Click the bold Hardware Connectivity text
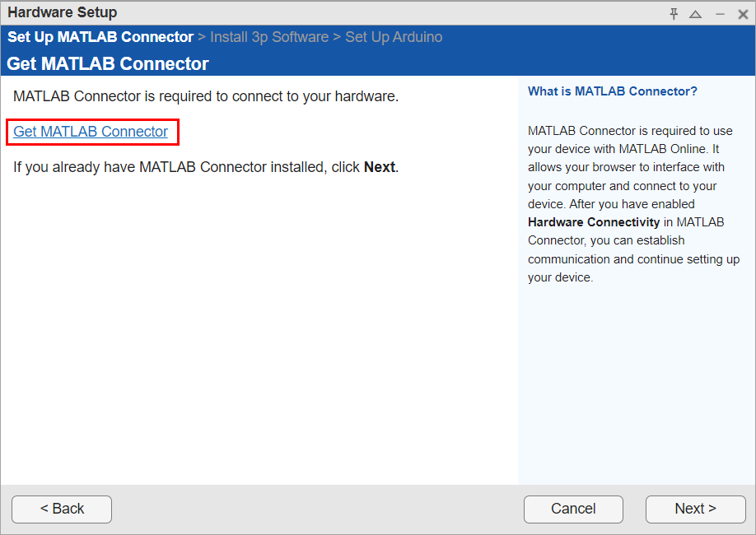 pos(594,222)
